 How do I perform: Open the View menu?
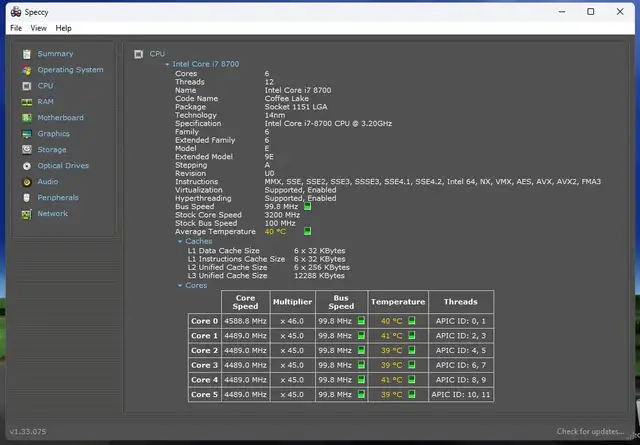coord(38,28)
